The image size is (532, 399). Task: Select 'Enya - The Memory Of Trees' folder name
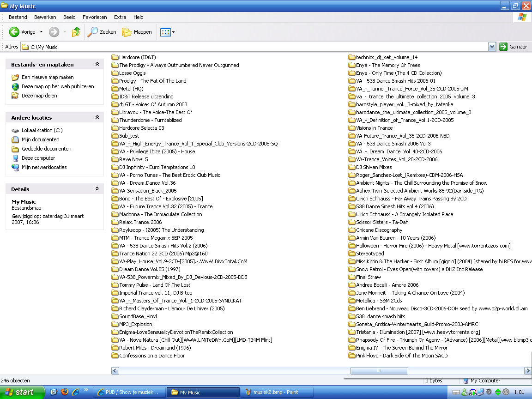[388, 65]
